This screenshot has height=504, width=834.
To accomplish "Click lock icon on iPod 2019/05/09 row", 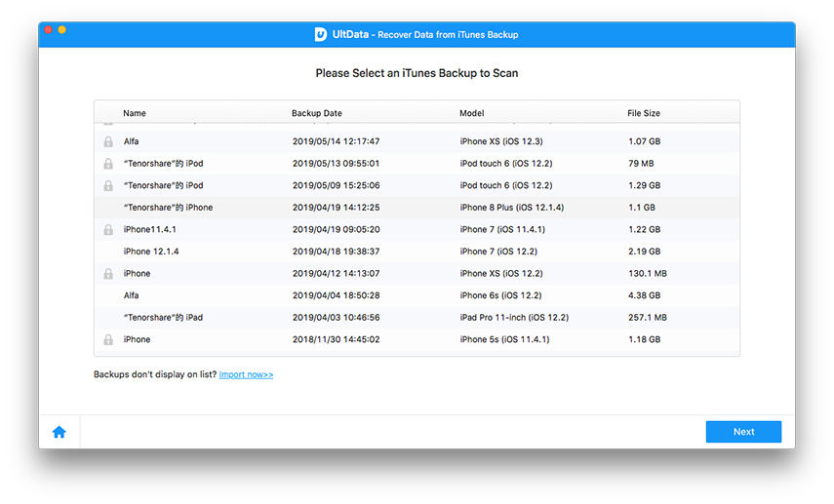I will pyautogui.click(x=108, y=185).
